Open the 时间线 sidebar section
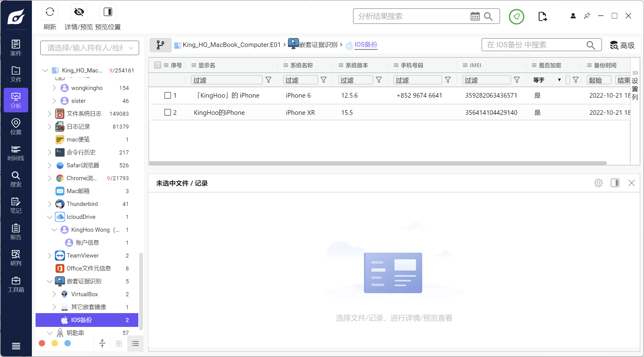This screenshot has height=357, width=644. coord(16,153)
